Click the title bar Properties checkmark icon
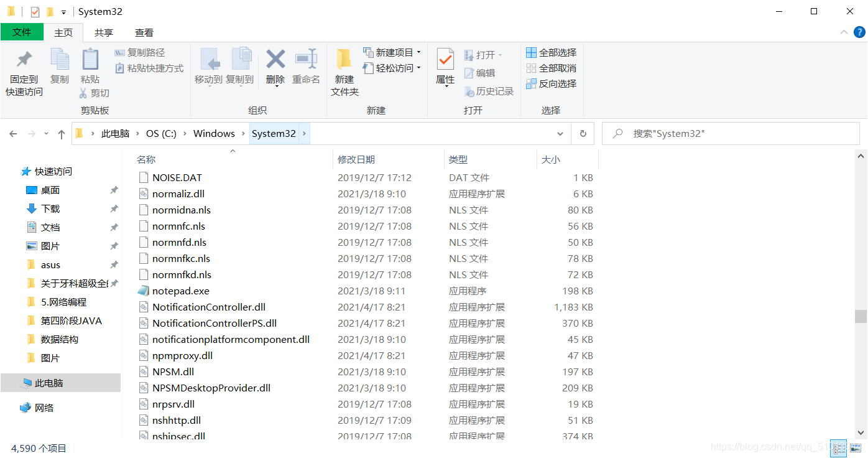The image size is (868, 458). 35,12
